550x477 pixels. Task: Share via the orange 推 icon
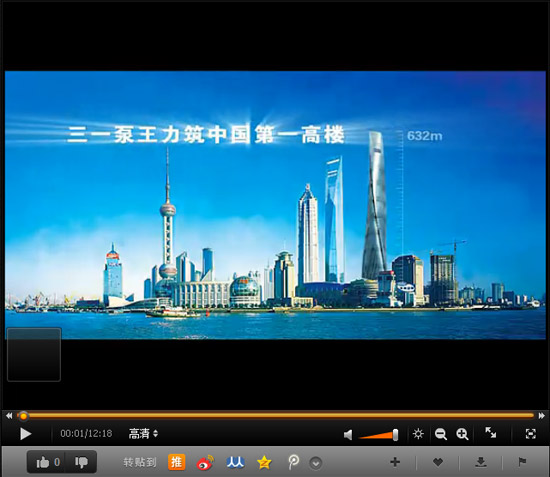pyautogui.click(x=176, y=462)
